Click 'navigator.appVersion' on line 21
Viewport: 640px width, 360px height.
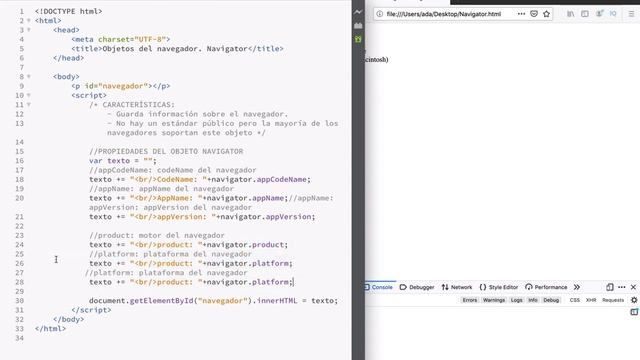[266, 217]
